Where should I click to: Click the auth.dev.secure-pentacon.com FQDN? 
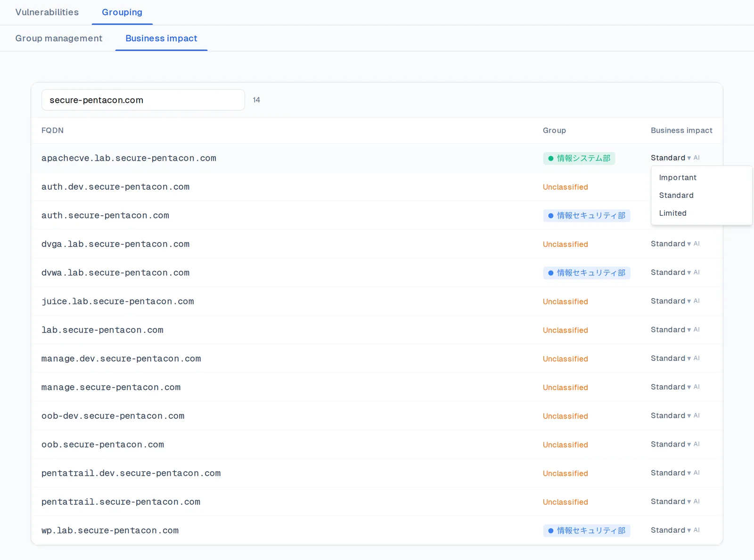point(115,187)
